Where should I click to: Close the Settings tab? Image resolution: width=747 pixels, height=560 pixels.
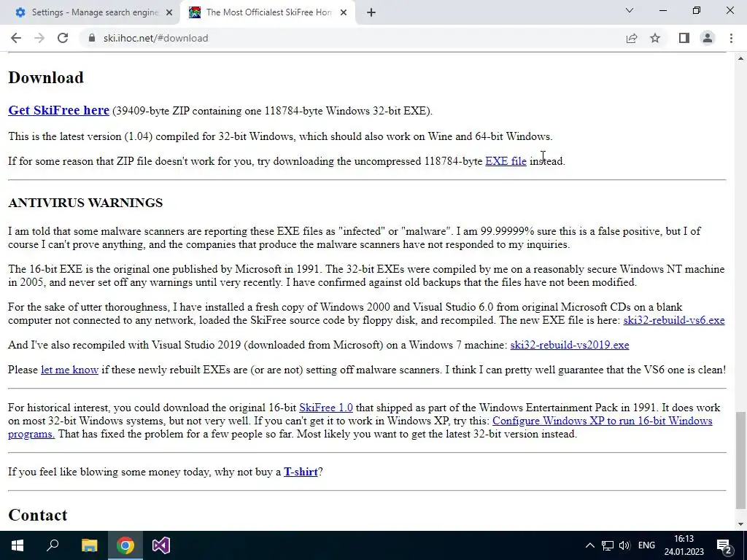pos(169,12)
